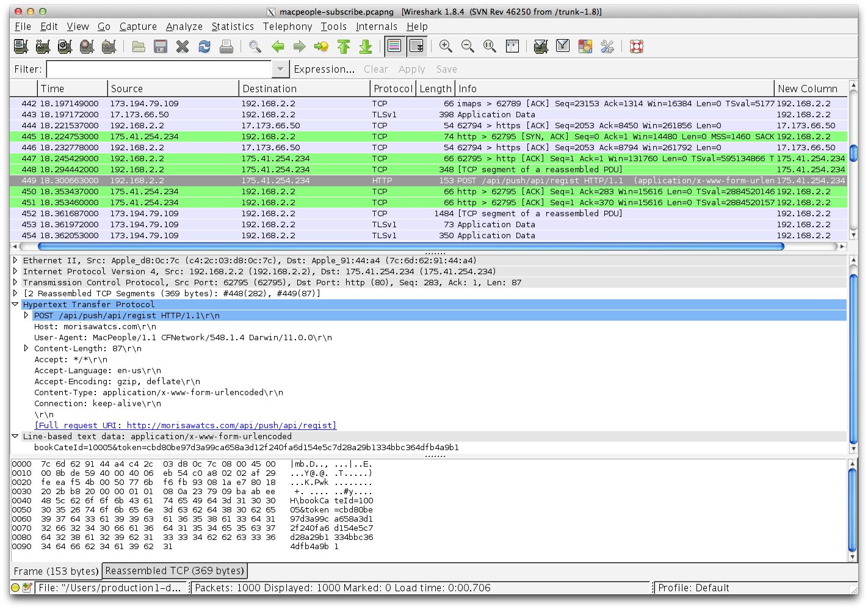Open a capture file via folder icon
This screenshot has height=609, width=868.
[x=139, y=46]
